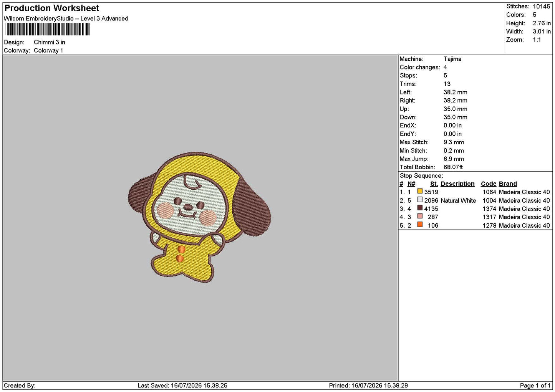Click the pink 287 thread color swatch
This screenshot has width=555, height=392.
tap(420, 216)
